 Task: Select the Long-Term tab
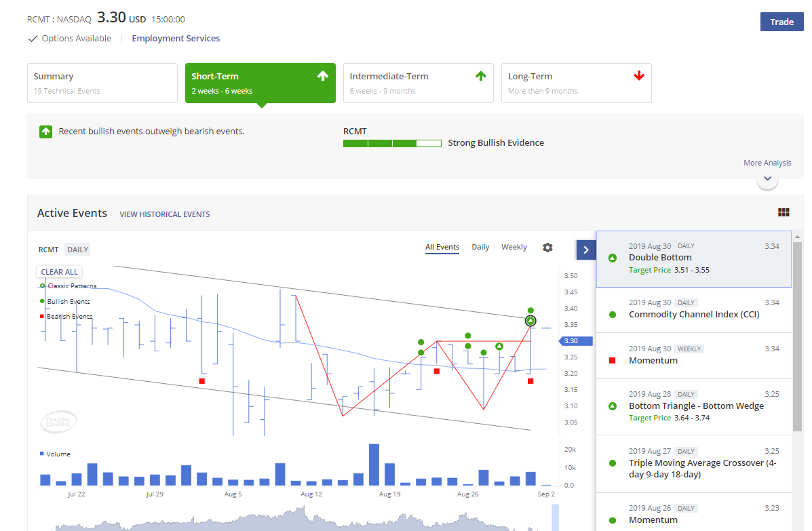coord(576,83)
